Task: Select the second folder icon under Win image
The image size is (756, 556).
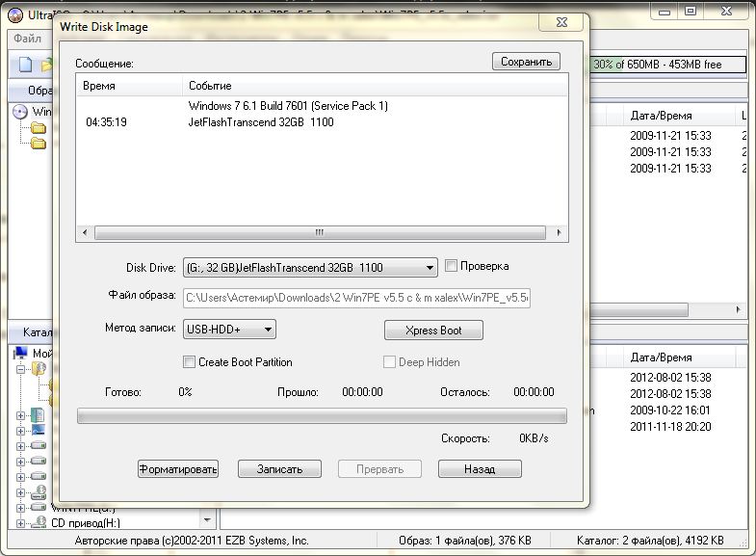Action: (x=39, y=144)
